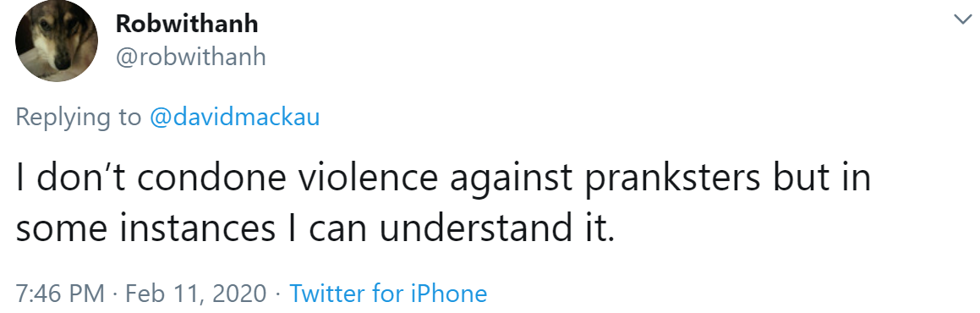Viewport: 980px width, 313px height.
Task: Click the word "don't" in the tweet
Action: pyautogui.click(x=80, y=178)
